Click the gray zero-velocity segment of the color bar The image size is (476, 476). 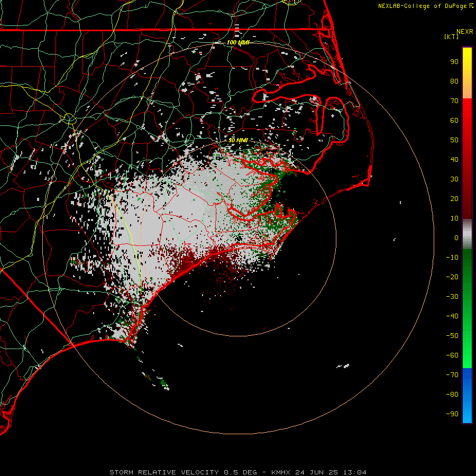pos(467,234)
